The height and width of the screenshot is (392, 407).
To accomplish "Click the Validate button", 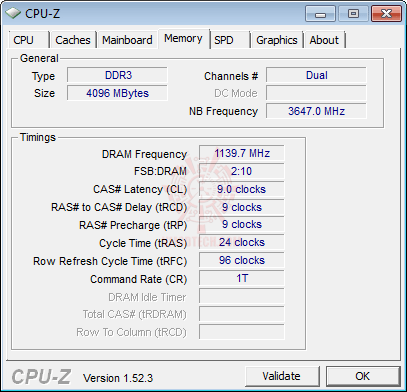I will [282, 376].
